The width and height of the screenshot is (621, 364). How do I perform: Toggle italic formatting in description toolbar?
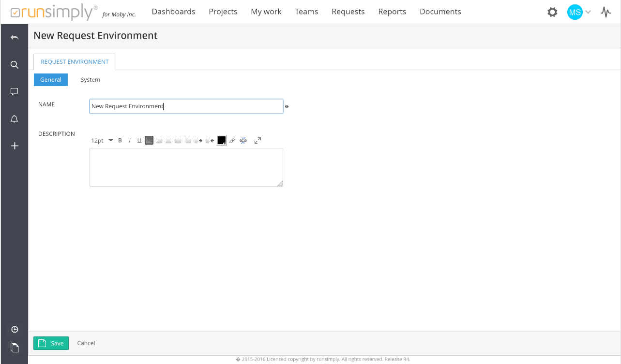(130, 141)
